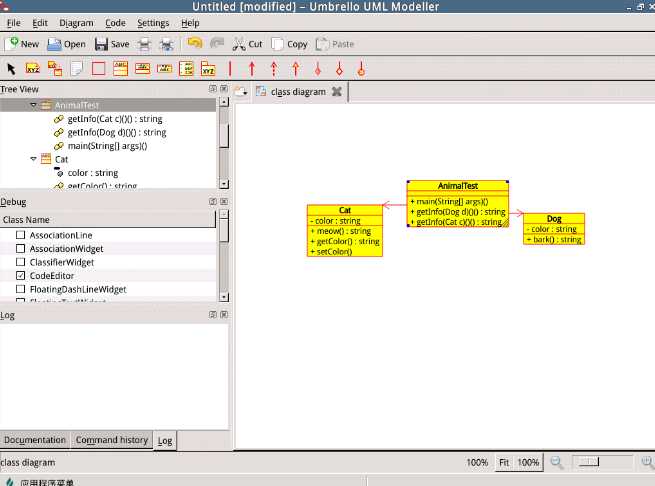Screen dimensions: 655x486
Task: Float the Log panel
Action: (x=213, y=314)
